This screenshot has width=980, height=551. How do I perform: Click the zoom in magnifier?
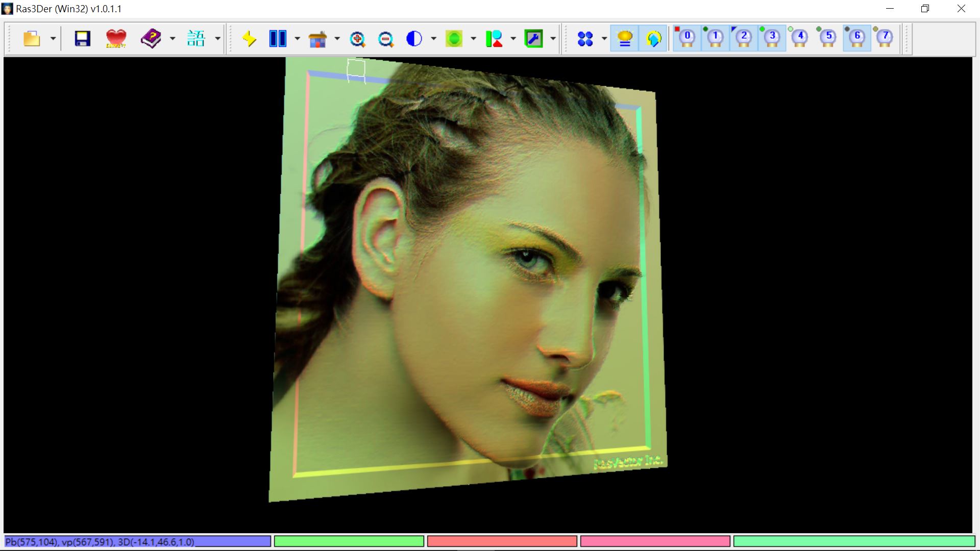coord(357,39)
